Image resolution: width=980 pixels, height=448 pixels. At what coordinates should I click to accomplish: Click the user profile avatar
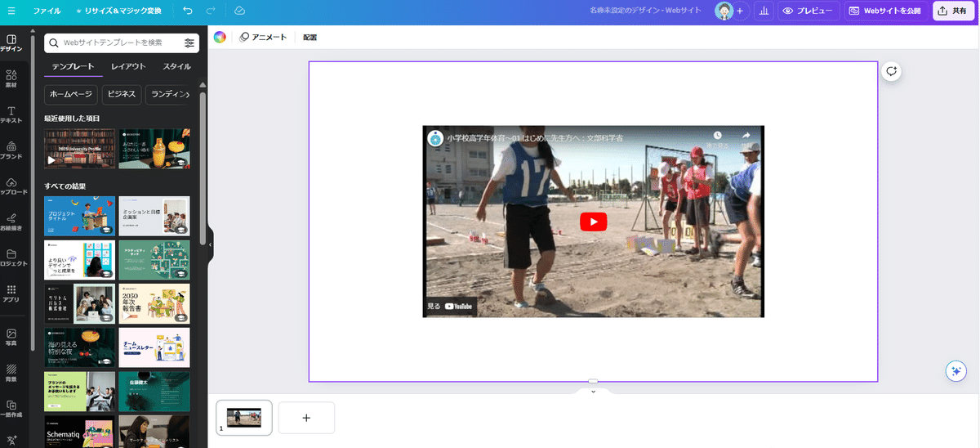click(724, 11)
